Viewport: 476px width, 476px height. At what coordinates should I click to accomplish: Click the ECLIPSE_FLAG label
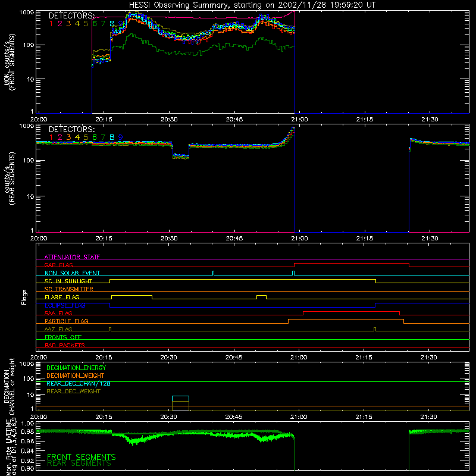point(65,305)
